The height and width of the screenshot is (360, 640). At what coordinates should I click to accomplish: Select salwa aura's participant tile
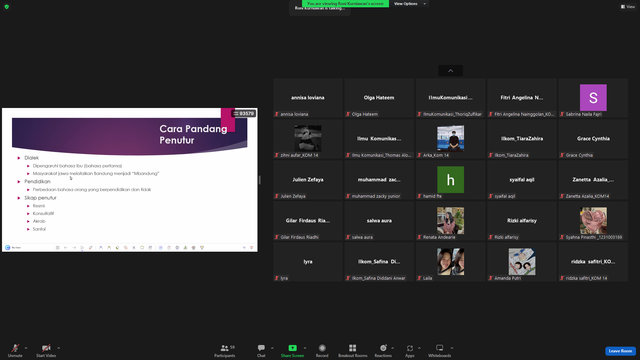click(x=379, y=221)
